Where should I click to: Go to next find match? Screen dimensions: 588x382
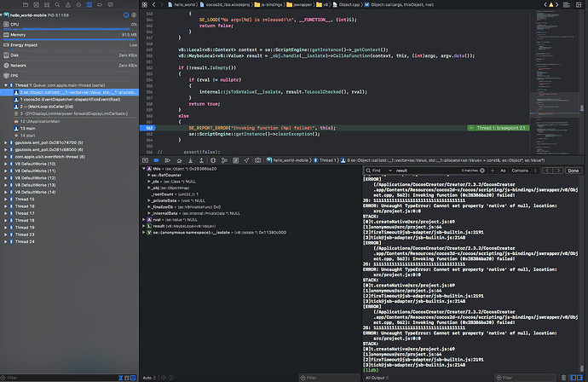point(558,171)
